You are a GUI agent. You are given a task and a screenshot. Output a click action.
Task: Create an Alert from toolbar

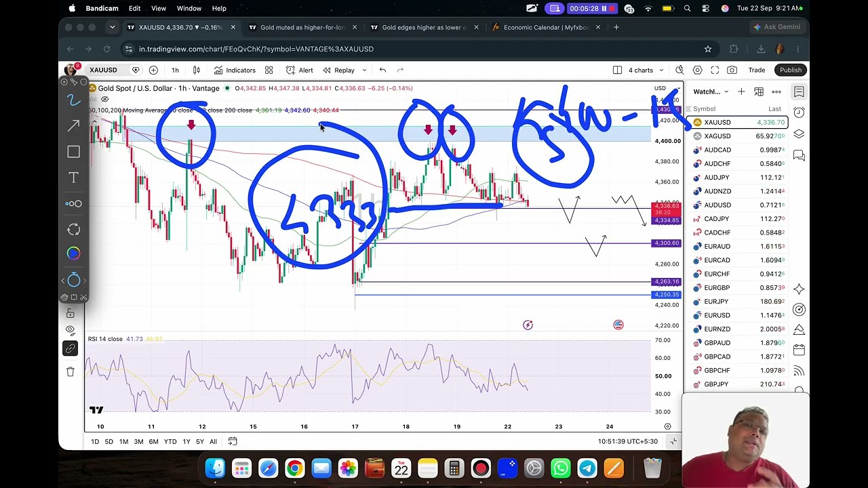tap(299, 70)
